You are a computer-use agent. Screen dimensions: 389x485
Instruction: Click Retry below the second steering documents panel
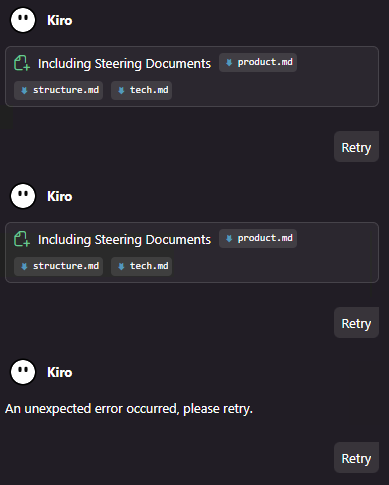click(x=356, y=323)
